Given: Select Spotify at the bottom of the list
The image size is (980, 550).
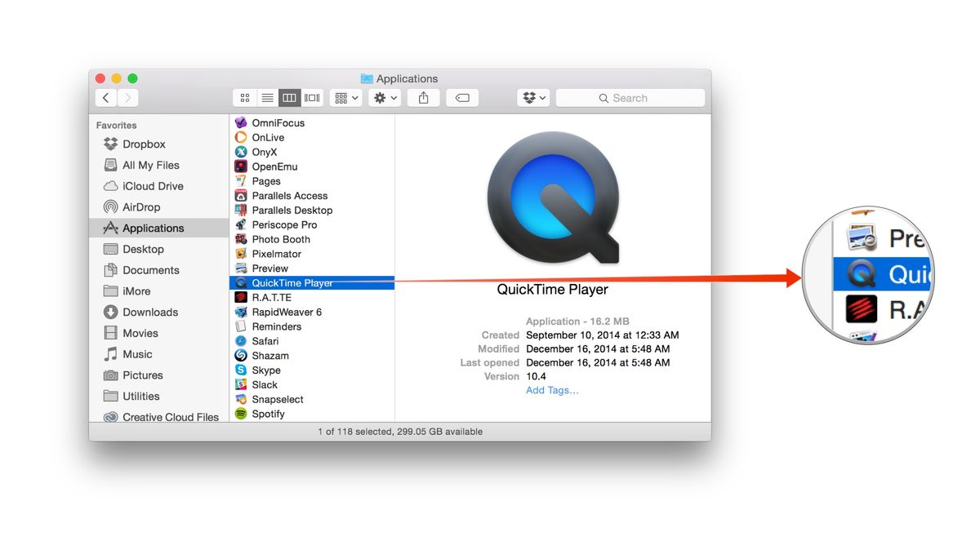Looking at the screenshot, I should coord(267,414).
